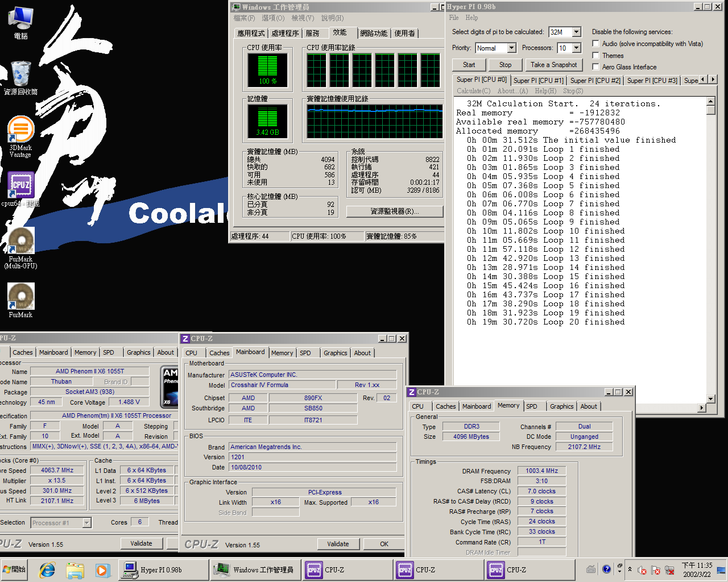The width and height of the screenshot is (728, 582).
Task: Open Task Manager Performance tab
Action: tap(340, 32)
